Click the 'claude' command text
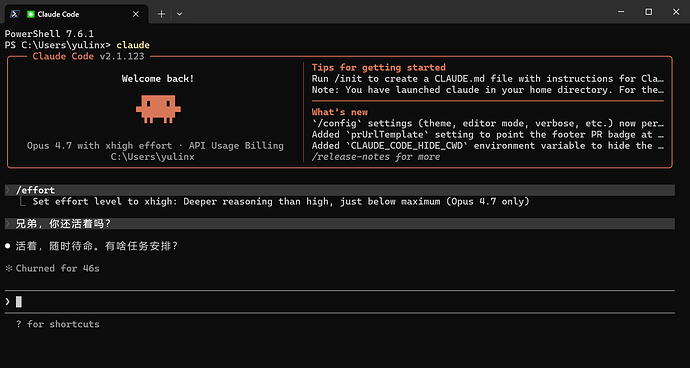Viewport: 690px width, 368px height. pyautogui.click(x=133, y=45)
